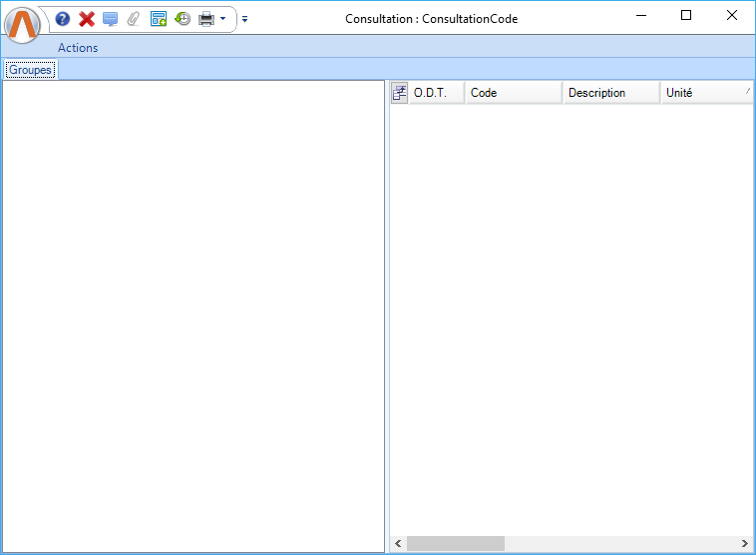
Task: Open the comment speech bubble icon
Action: [x=110, y=19]
